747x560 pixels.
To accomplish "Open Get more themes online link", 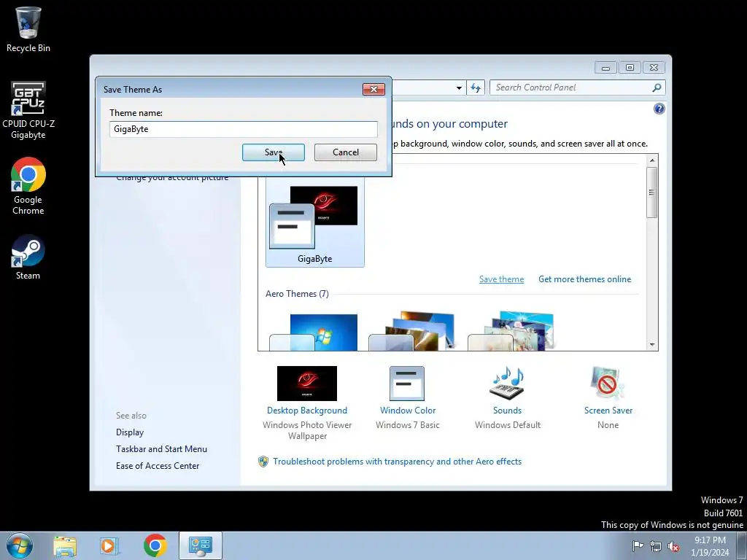I will click(584, 279).
